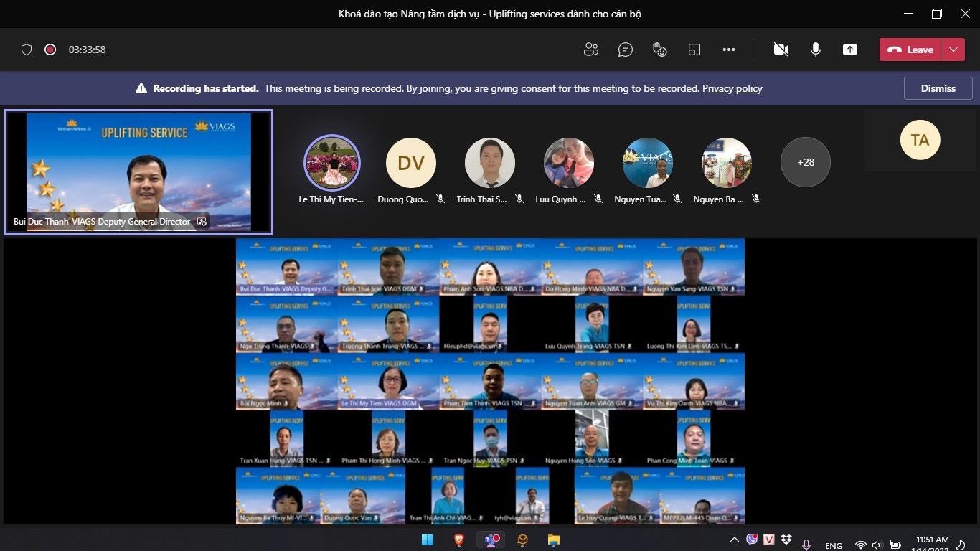Click the TA self-view avatar
Viewport: 980px width, 551px height.
click(x=920, y=140)
